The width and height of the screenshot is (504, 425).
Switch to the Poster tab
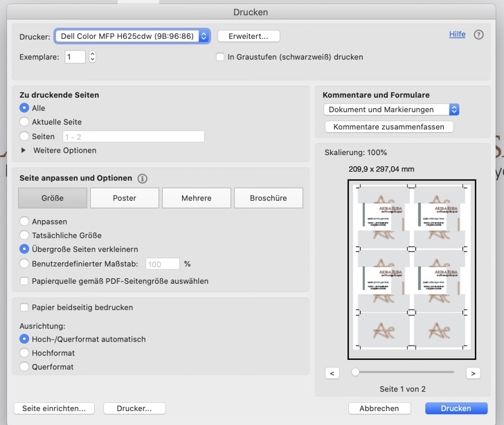coord(125,198)
